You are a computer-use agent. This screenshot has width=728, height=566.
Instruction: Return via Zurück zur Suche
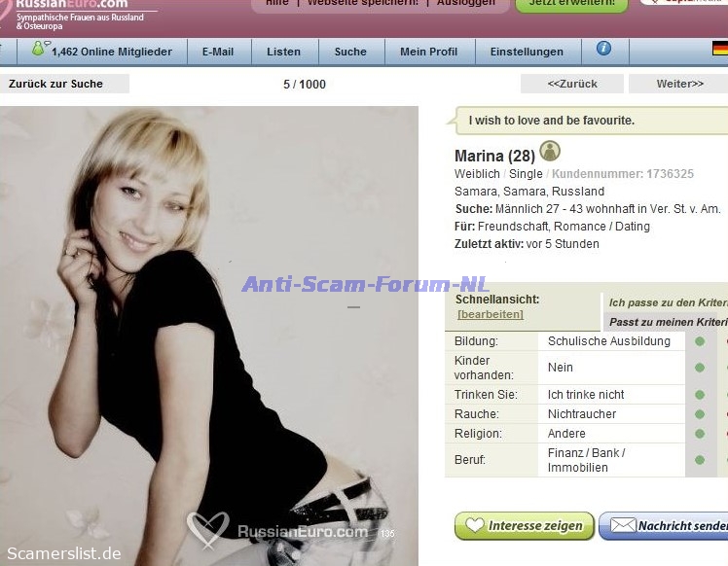56,84
